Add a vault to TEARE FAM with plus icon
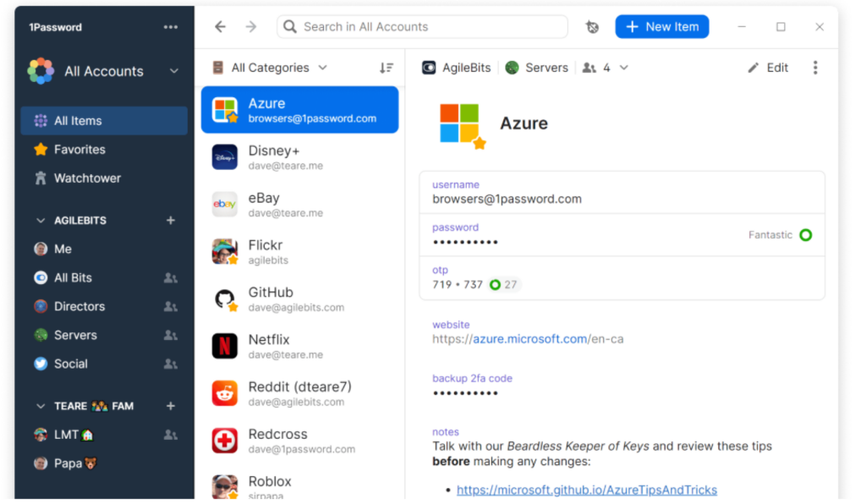Screen dimensions: 866x504 point(171,406)
